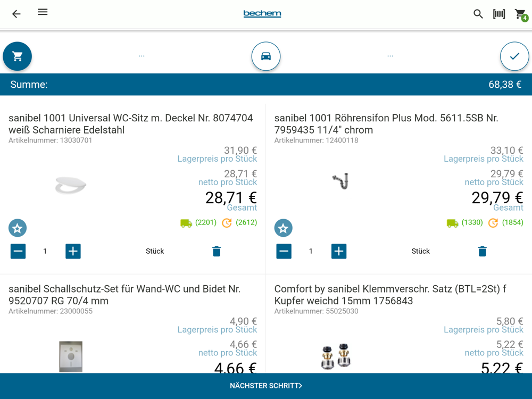This screenshot has height=399, width=532.
Task: Open the WC-Sitz product thumbnail
Action: tap(71, 185)
